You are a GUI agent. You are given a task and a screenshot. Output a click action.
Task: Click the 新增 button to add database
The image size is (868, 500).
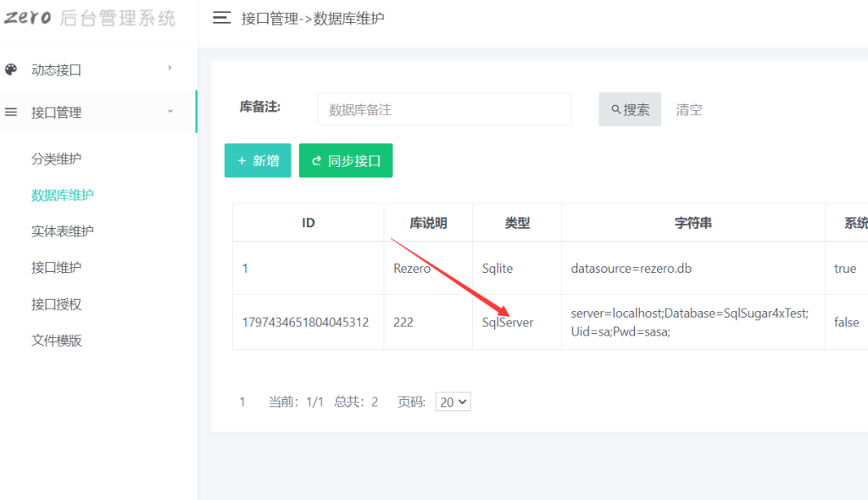pos(257,160)
